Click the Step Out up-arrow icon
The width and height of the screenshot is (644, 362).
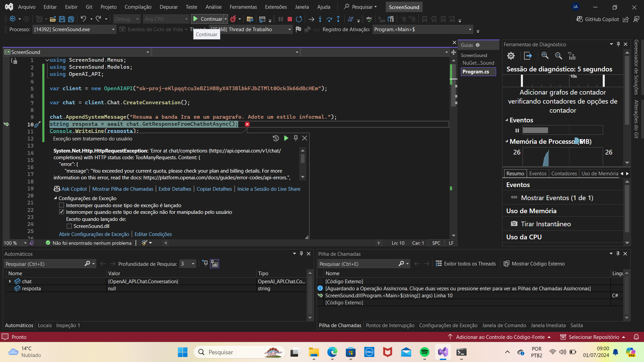pyautogui.click(x=338, y=19)
